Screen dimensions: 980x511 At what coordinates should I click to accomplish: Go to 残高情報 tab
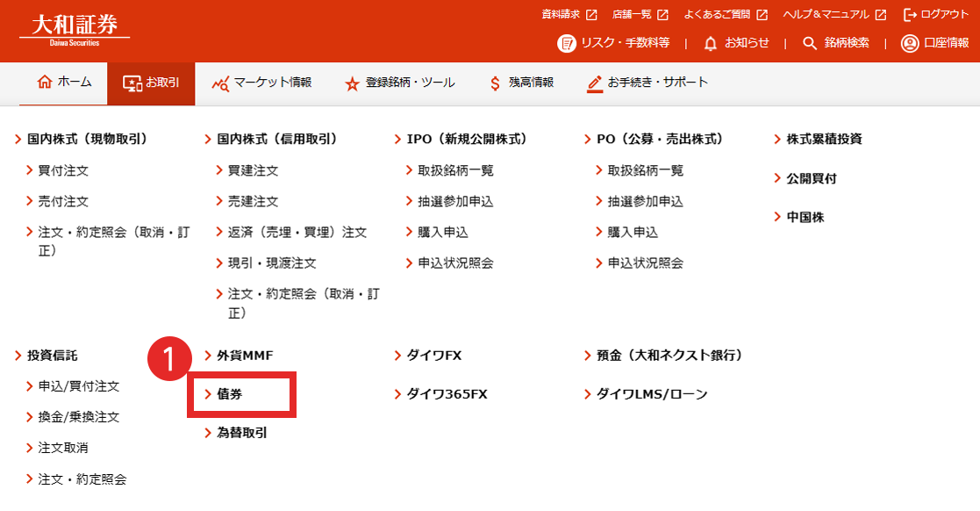522,83
